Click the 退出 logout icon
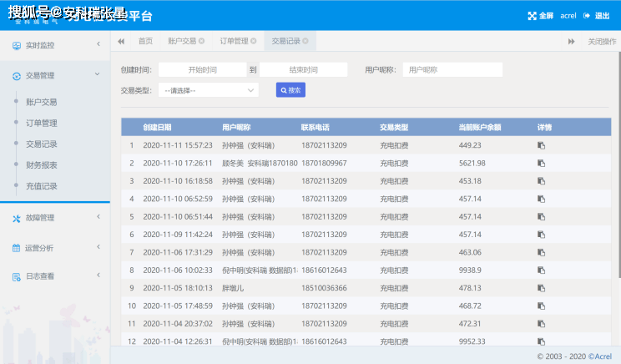 pos(587,16)
